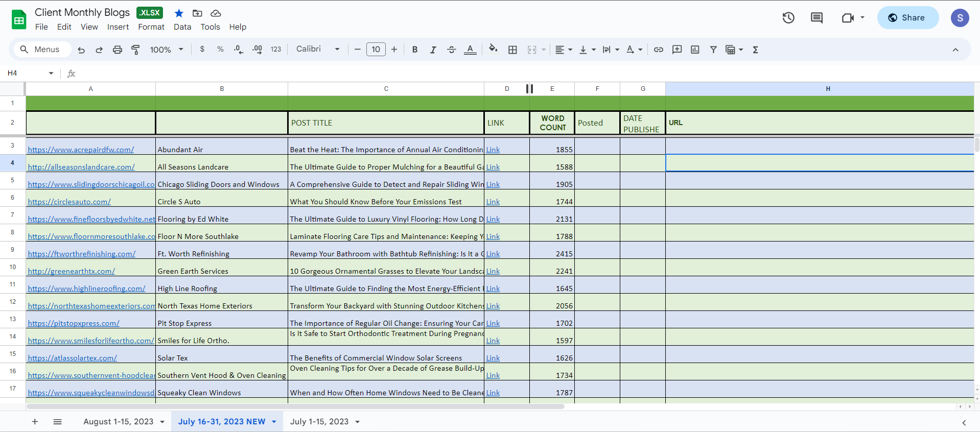Click the Name Box showing H4
This screenshot has height=432, width=980.
[30, 73]
